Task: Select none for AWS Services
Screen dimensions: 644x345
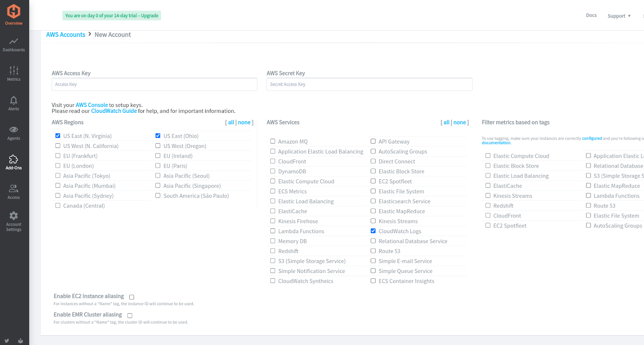Action: (x=460, y=122)
